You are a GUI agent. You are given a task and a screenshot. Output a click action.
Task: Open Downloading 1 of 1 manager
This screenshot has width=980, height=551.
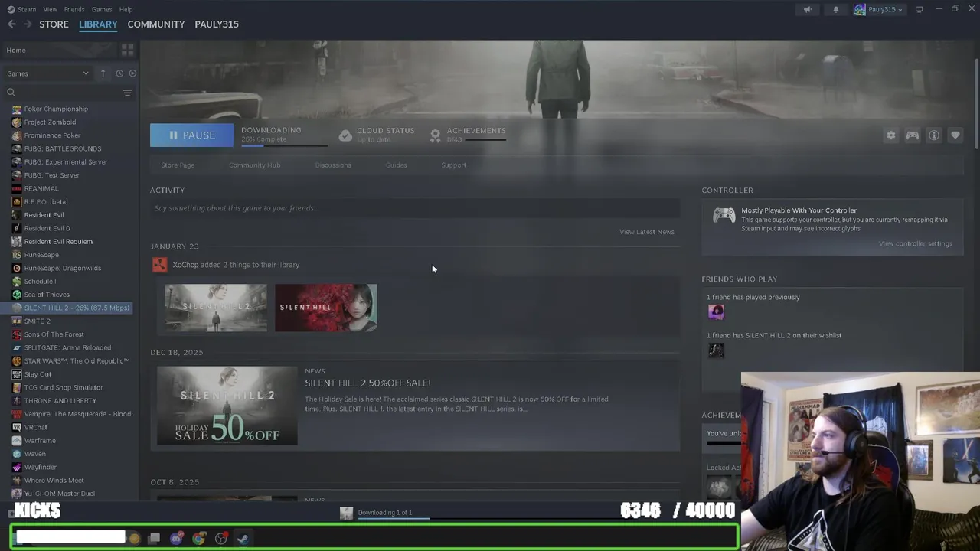(385, 514)
